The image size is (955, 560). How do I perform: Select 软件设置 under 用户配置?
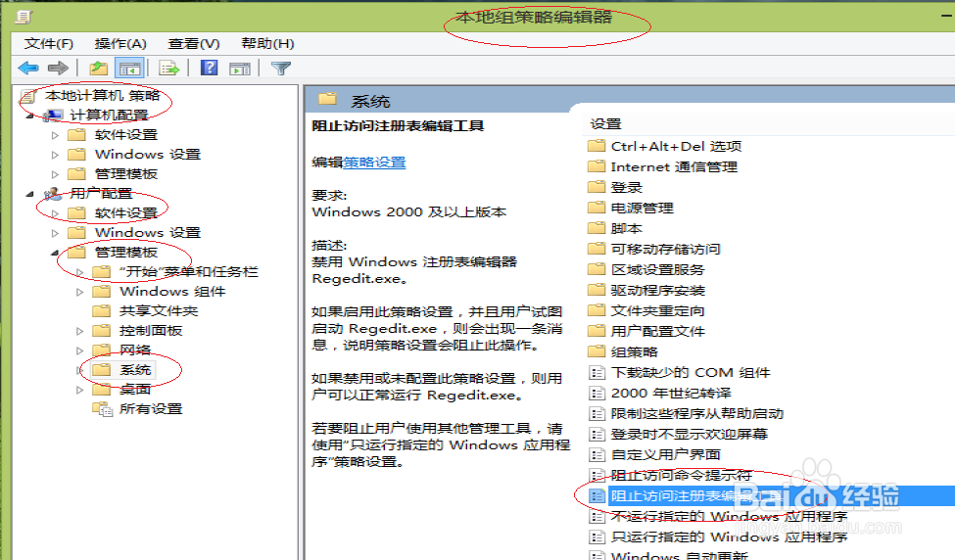[126, 213]
